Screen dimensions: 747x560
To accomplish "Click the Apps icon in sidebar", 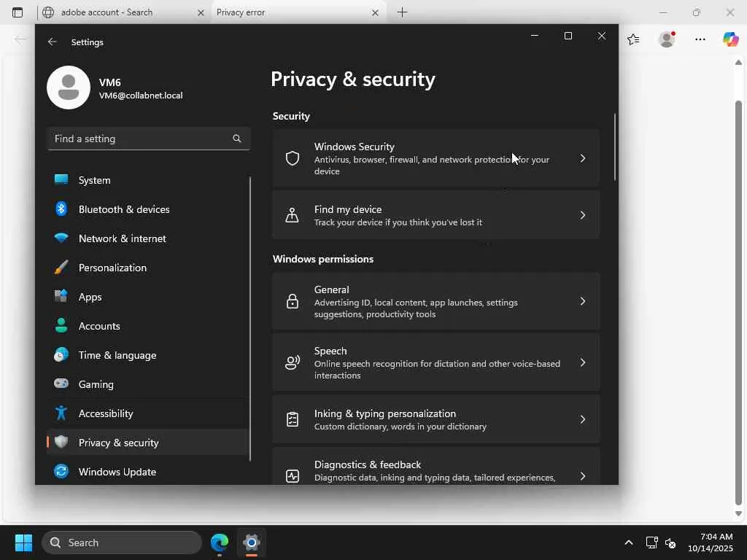I will tap(61, 296).
